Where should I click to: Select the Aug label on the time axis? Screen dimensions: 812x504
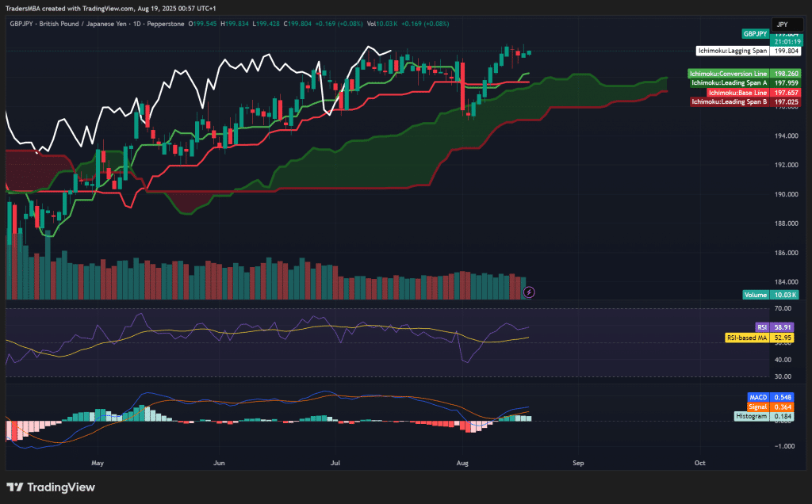pos(462,463)
